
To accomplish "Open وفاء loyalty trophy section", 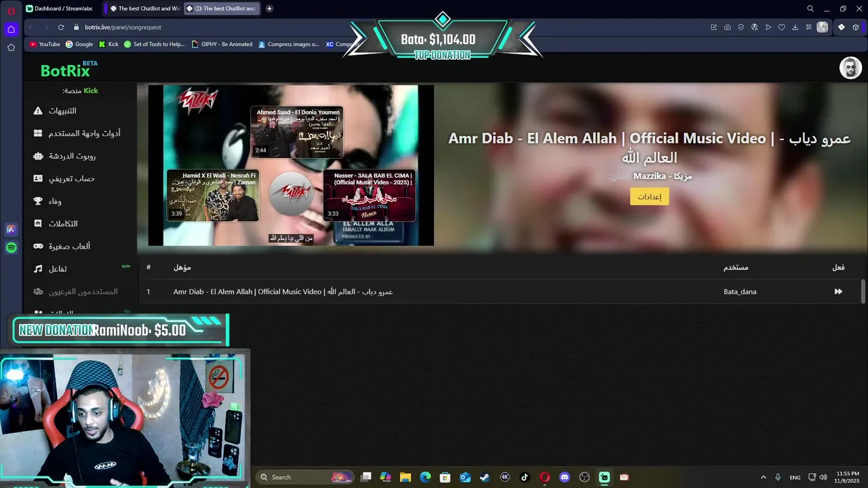I will tap(47, 201).
